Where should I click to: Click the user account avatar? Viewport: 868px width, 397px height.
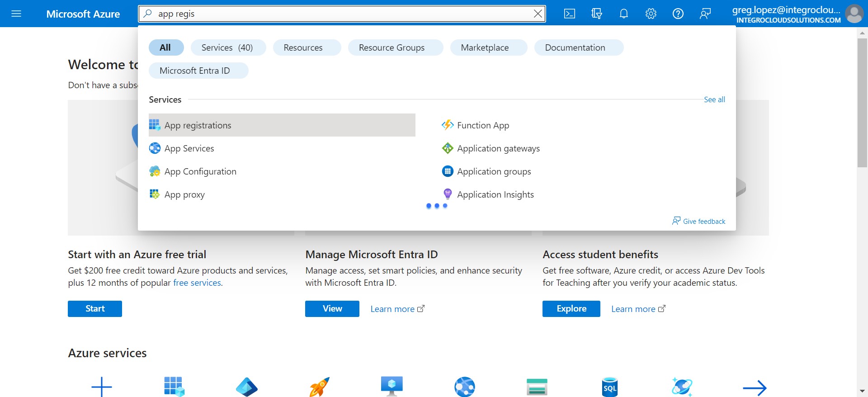pyautogui.click(x=854, y=14)
